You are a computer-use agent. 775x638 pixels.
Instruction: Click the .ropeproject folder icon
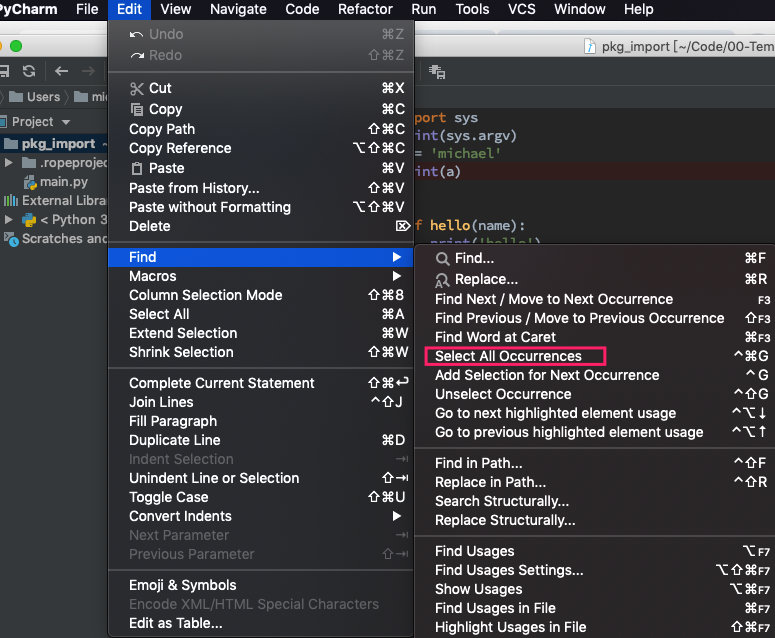coord(29,163)
